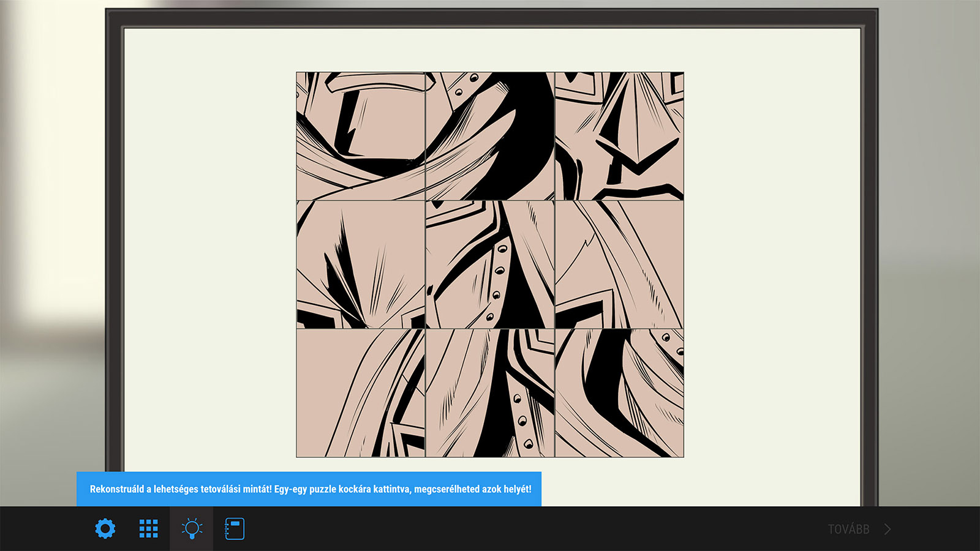Select the bottom-middle puzzle tile

[x=490, y=393]
